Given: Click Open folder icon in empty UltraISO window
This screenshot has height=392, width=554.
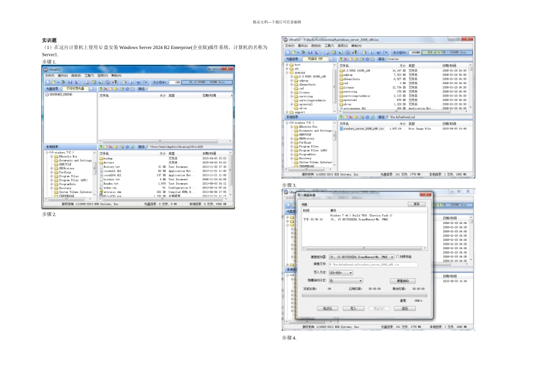Looking at the screenshot, I should 54,82.
